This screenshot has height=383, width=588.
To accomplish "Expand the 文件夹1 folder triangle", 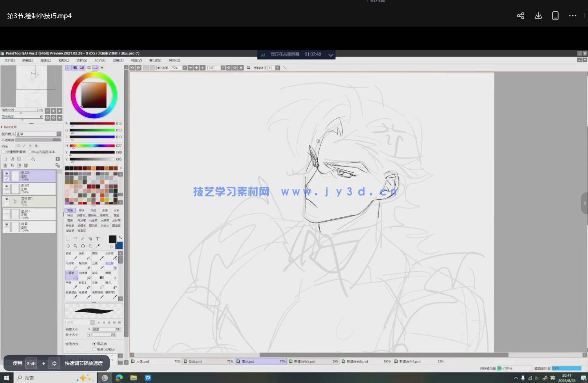I will point(15,201).
